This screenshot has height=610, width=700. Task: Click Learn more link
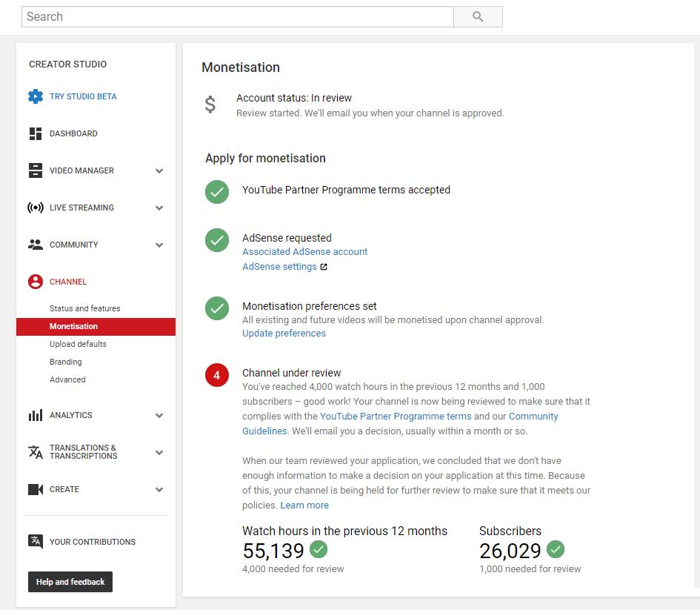304,505
